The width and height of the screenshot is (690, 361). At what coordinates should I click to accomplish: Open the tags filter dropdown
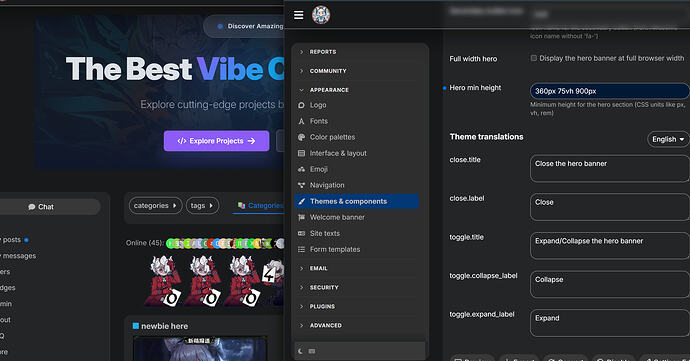tap(202, 206)
